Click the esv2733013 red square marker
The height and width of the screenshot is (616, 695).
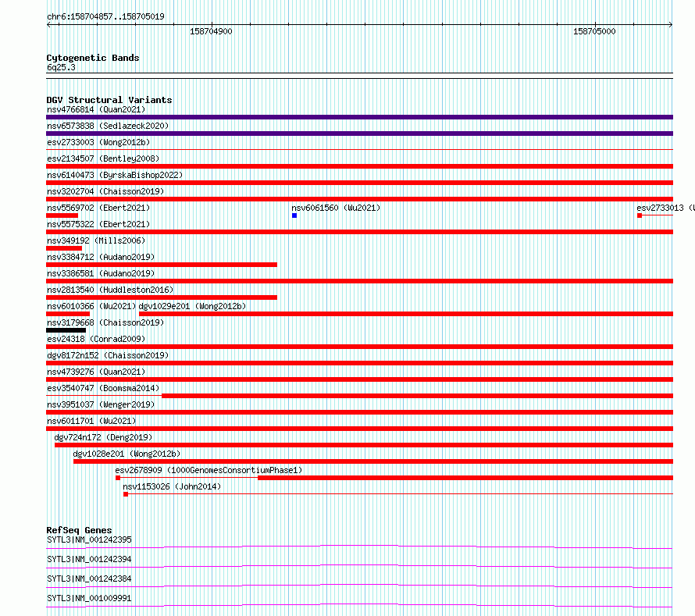point(640,215)
